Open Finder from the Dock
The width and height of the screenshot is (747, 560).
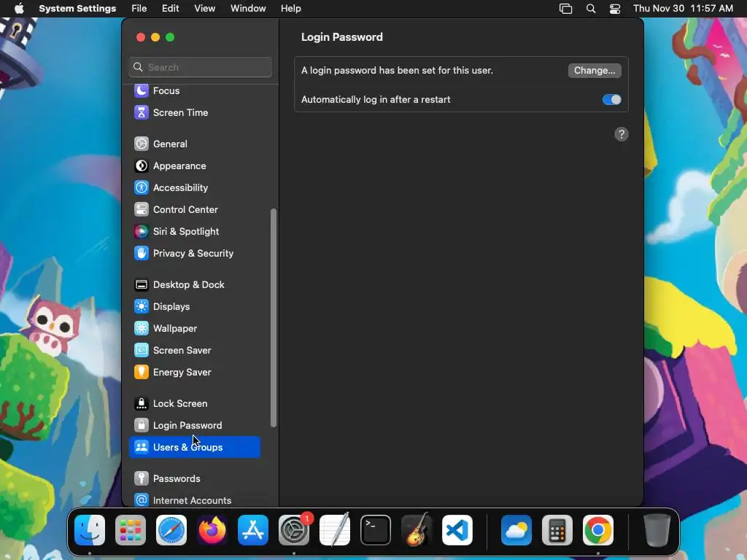tap(90, 530)
